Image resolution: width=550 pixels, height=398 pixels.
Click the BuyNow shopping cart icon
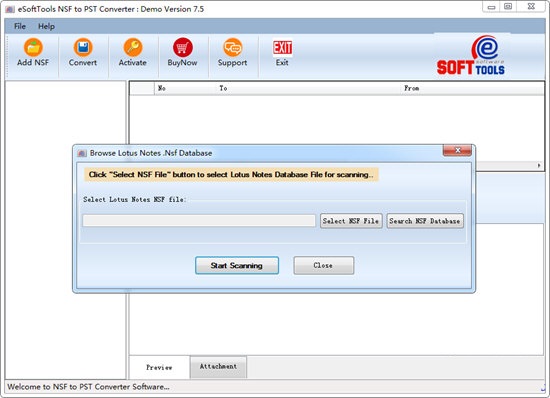182,47
